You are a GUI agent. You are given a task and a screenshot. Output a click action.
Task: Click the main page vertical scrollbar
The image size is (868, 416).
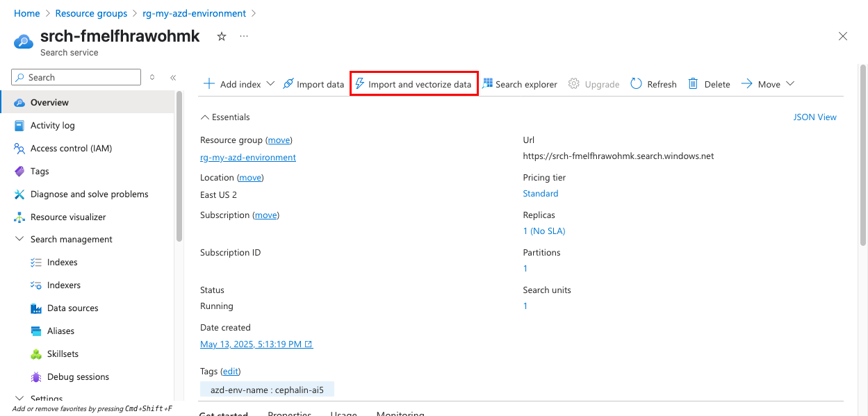click(x=863, y=155)
